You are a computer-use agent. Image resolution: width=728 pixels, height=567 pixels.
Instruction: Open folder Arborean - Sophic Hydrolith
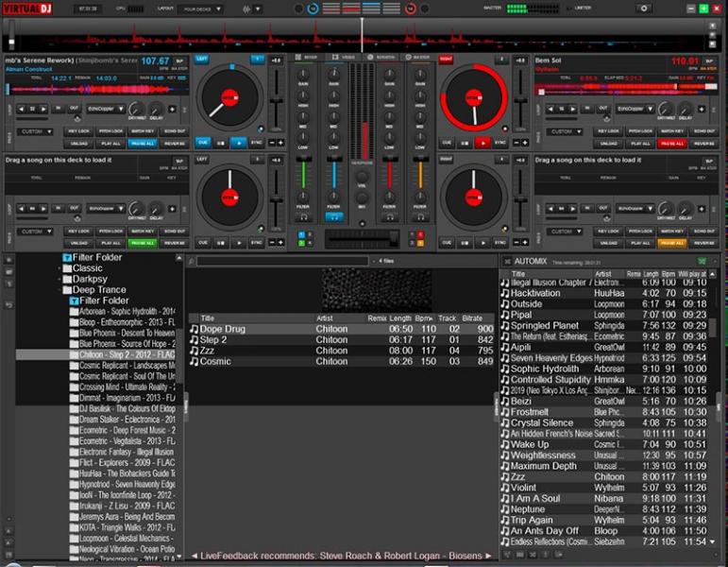point(123,312)
